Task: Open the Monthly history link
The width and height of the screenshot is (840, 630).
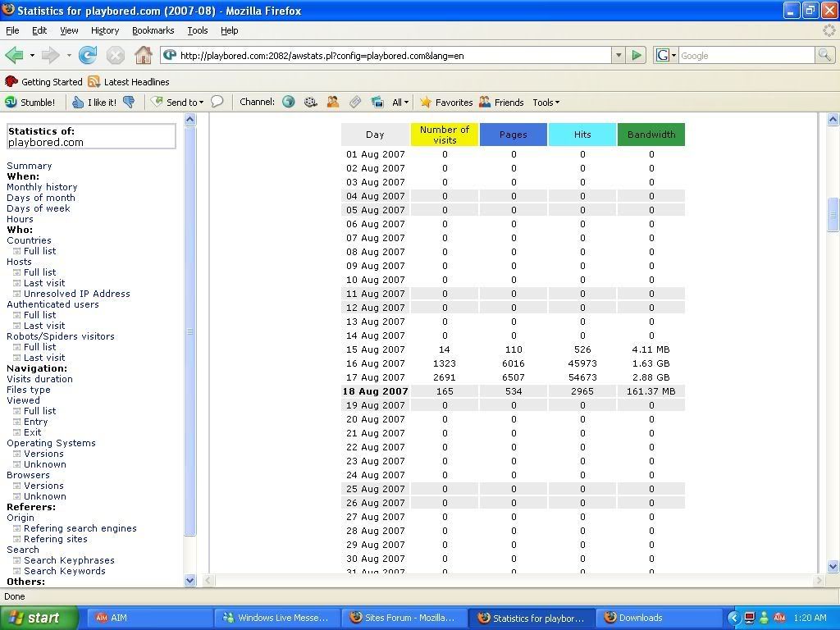Action: (x=42, y=187)
